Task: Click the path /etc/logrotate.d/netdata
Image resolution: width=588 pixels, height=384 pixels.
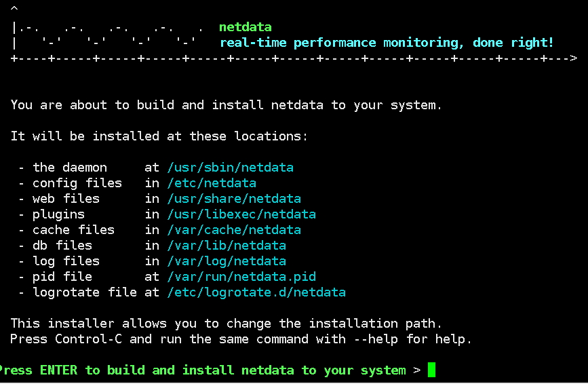Action: 256,292
